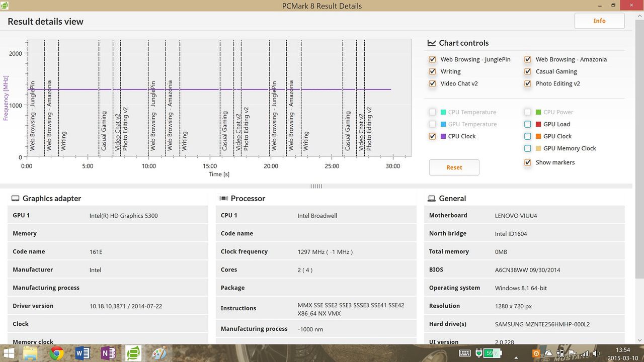This screenshot has height=362, width=644.
Task: Click the 0MB total memory value
Action: click(x=501, y=252)
